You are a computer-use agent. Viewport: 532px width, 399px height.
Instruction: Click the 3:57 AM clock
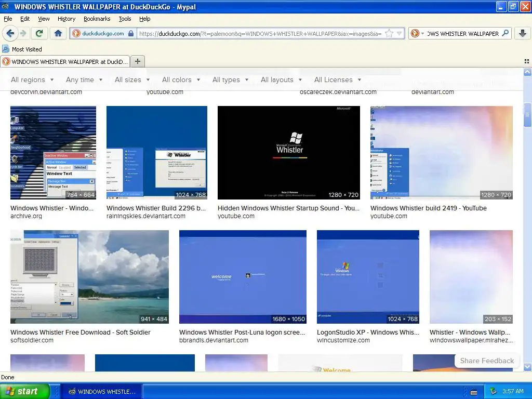tap(513, 391)
